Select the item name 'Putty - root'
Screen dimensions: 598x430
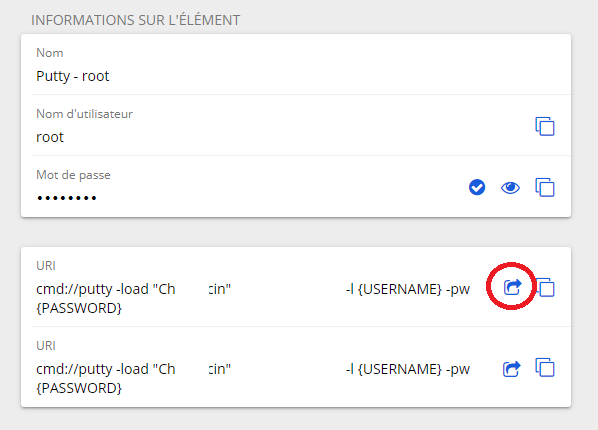72,76
